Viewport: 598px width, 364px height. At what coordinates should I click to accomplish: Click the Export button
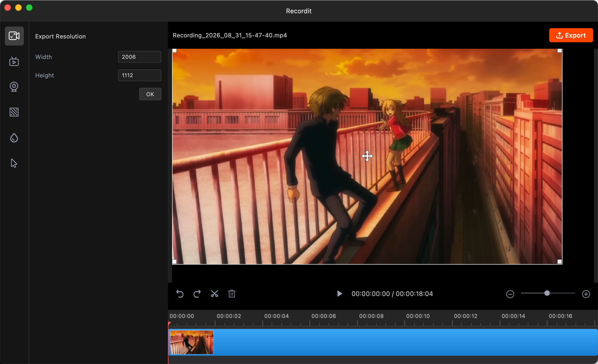571,35
